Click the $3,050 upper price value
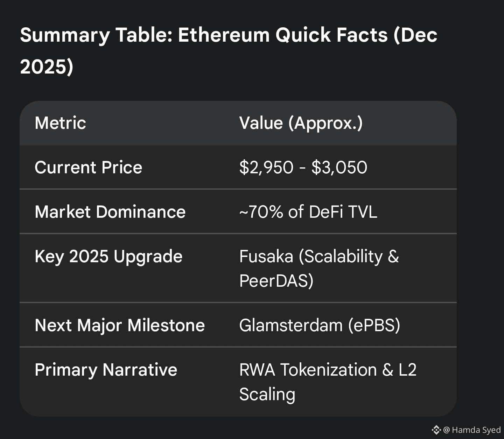Viewport: 504px width, 439px height. [339, 167]
